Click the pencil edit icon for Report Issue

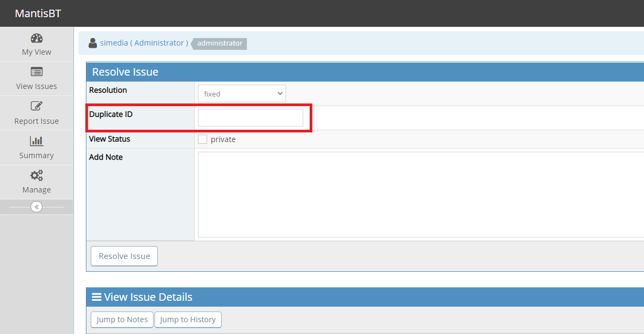click(x=36, y=106)
